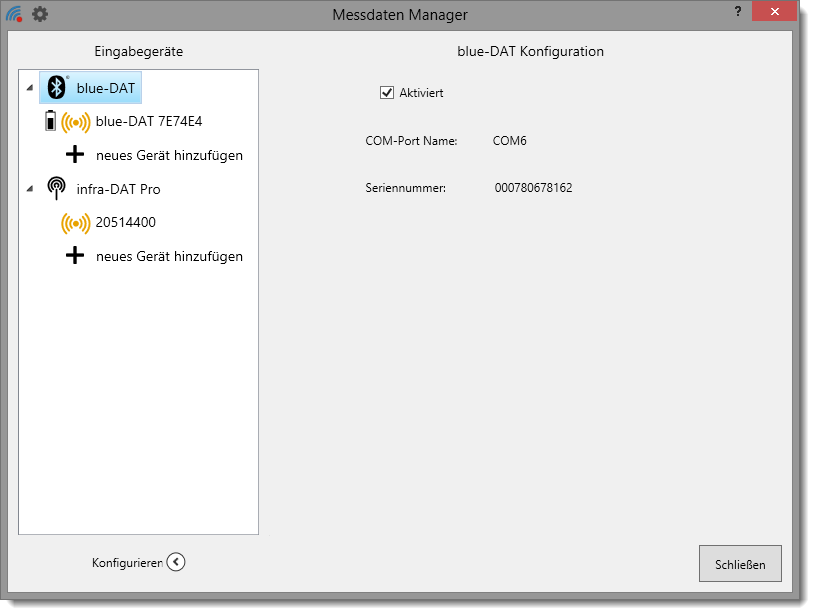
Task: Collapse panel with the Konfigurieren chevron
Action: pos(176,562)
